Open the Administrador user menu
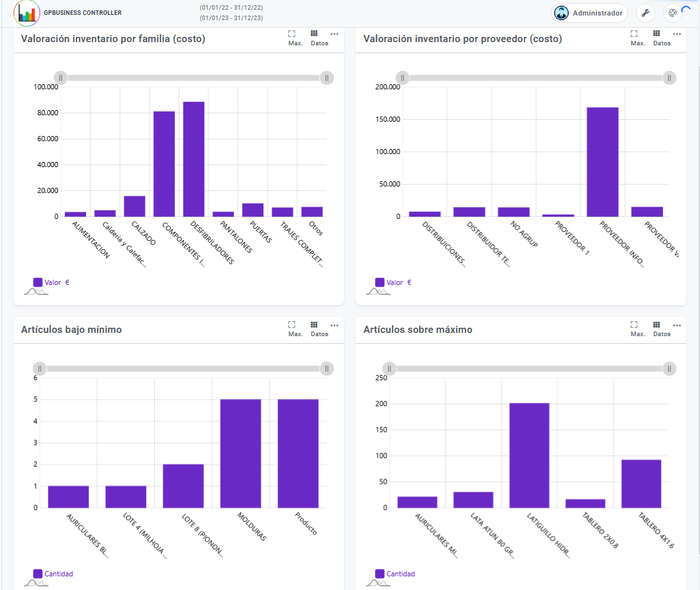The width and height of the screenshot is (700, 590). pyautogui.click(x=589, y=13)
